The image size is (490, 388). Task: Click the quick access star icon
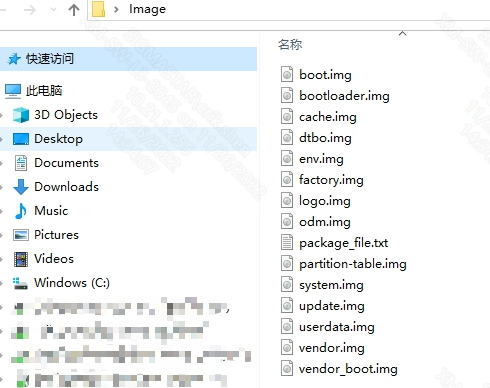[14, 59]
